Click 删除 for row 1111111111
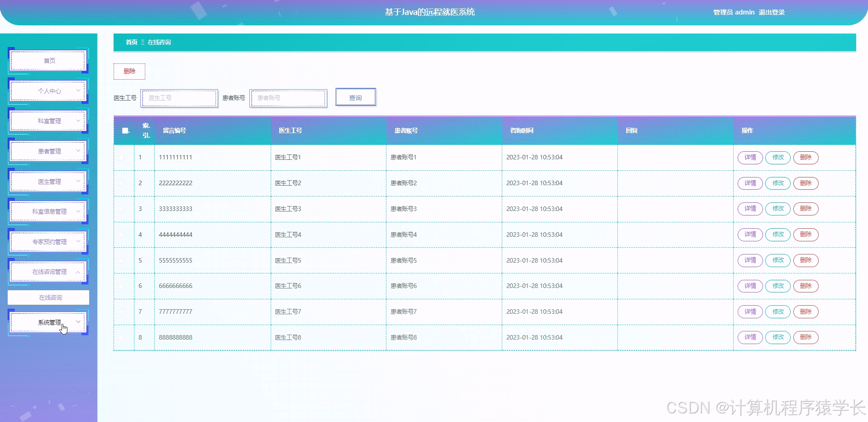 point(806,158)
